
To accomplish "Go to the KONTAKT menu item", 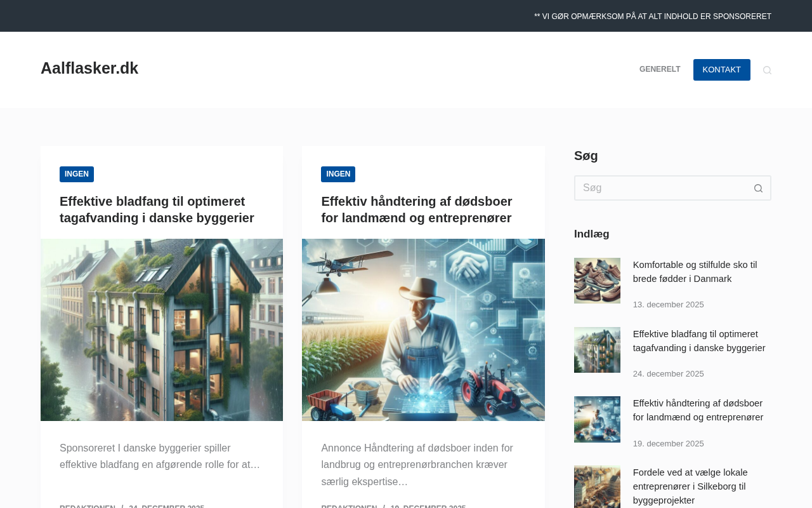I will (722, 70).
